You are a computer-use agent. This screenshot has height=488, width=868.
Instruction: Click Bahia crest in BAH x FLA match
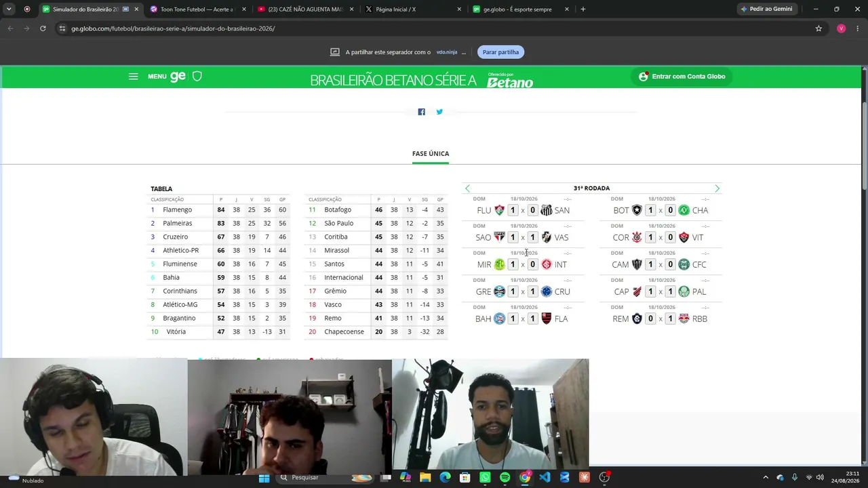(x=499, y=319)
